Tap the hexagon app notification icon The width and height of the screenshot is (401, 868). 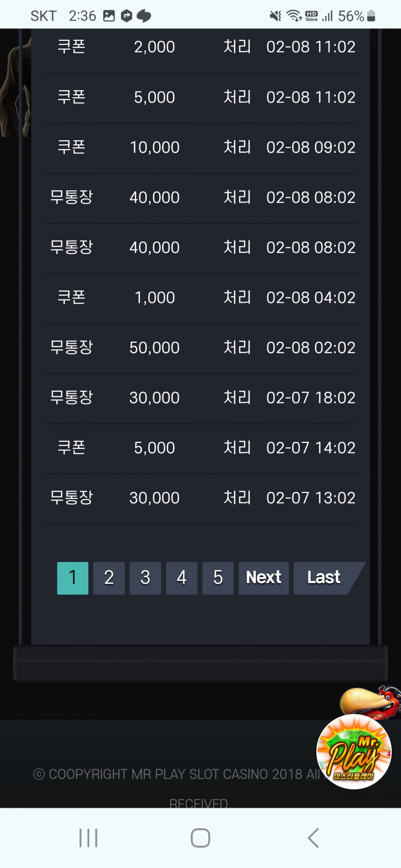(x=127, y=16)
